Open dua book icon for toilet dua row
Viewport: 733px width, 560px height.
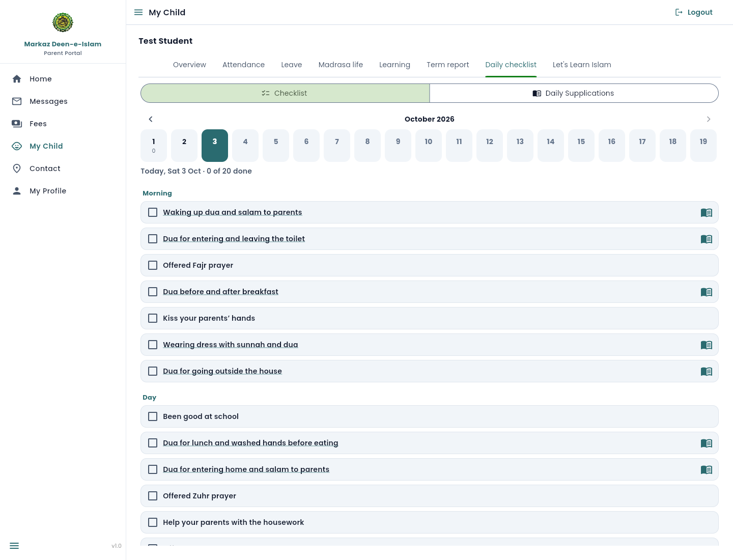pyautogui.click(x=707, y=239)
